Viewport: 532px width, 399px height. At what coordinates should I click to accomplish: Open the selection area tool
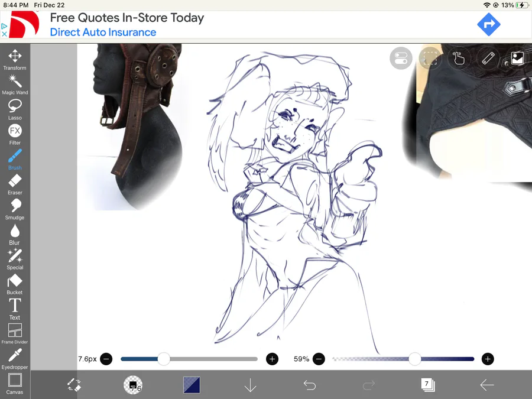click(x=430, y=58)
